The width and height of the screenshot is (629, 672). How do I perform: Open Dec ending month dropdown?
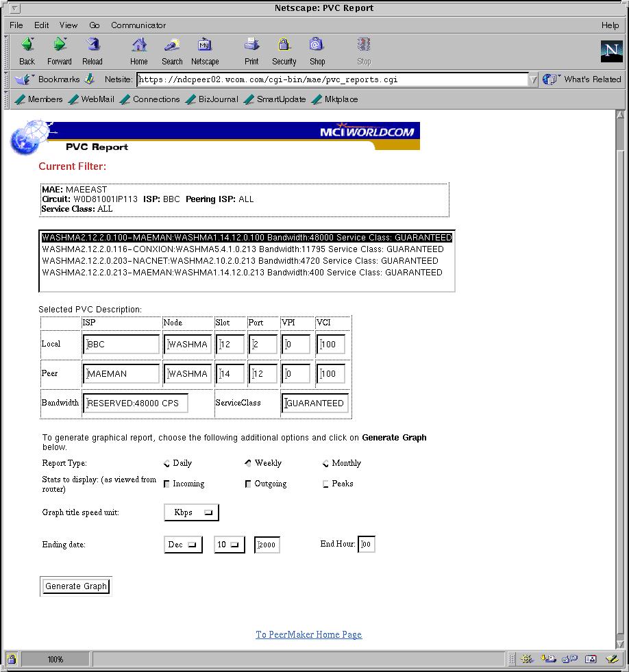pos(183,545)
